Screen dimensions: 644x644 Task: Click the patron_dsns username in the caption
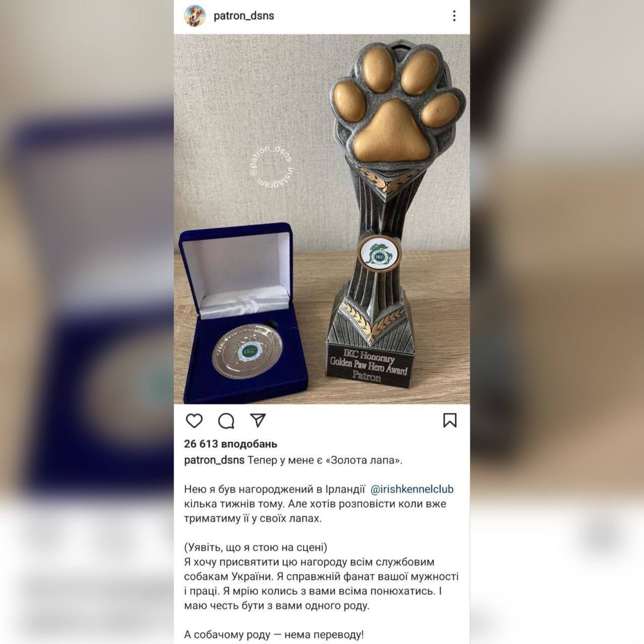click(x=214, y=460)
